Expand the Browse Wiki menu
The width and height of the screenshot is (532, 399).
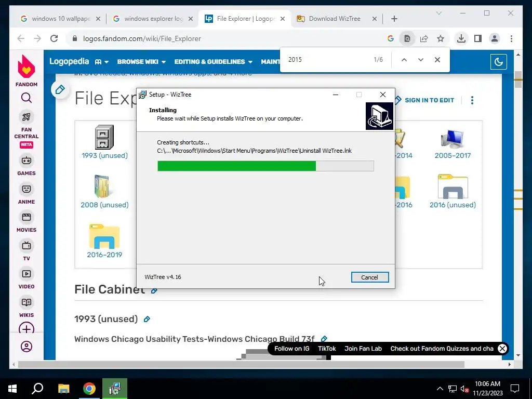tap(141, 62)
